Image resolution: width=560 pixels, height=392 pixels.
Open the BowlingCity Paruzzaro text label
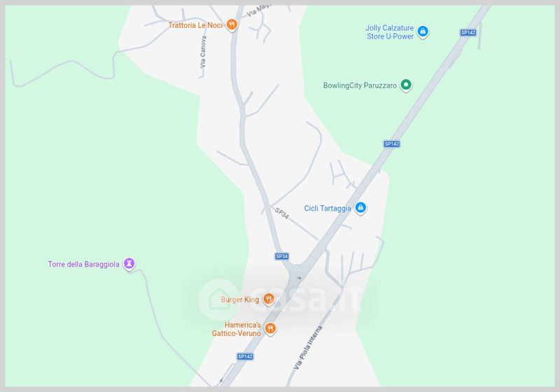click(360, 85)
